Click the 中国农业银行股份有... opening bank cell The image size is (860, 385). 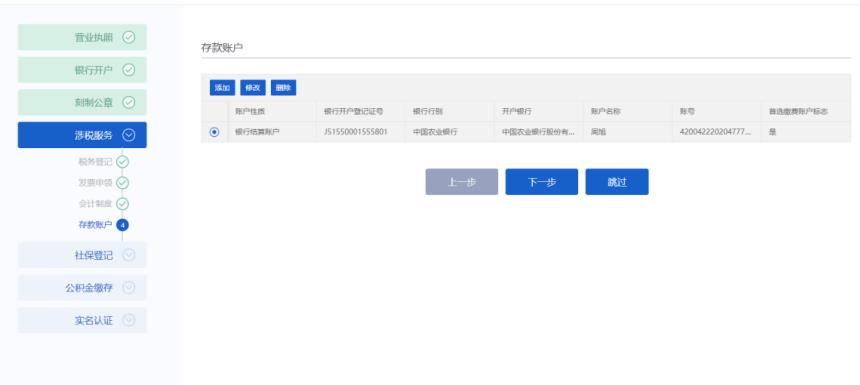coord(538,132)
